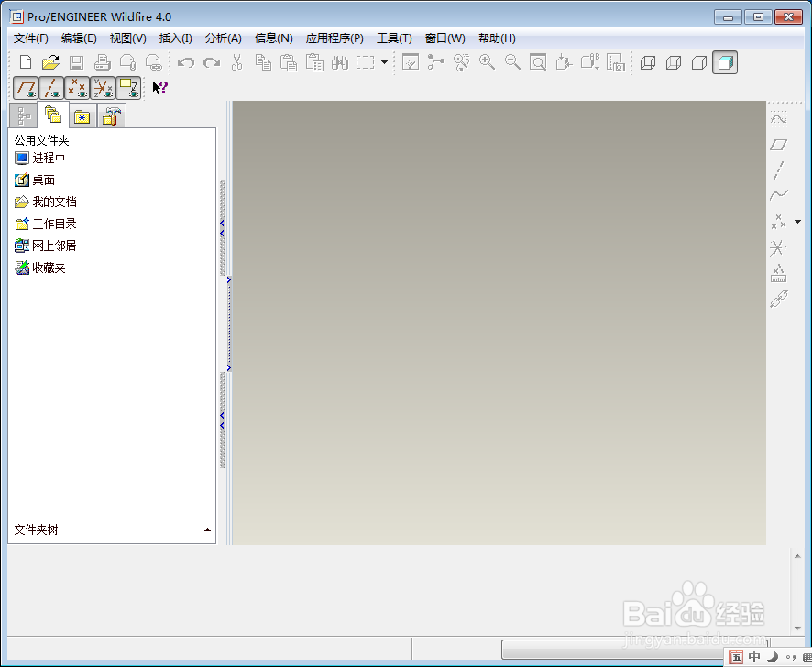812x667 pixels.
Task: Click the datum axis tool in right toolbar
Action: pos(778,170)
